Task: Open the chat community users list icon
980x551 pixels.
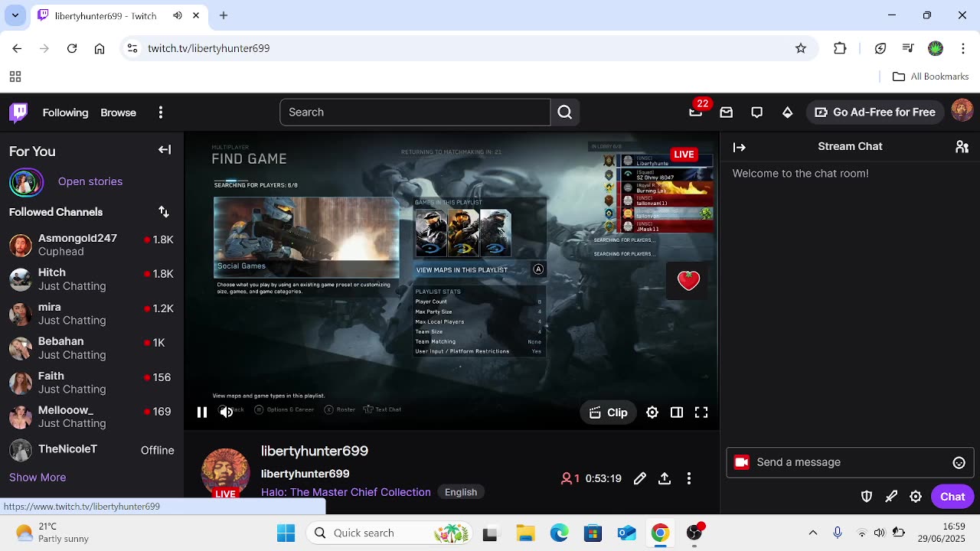Action: (x=962, y=147)
